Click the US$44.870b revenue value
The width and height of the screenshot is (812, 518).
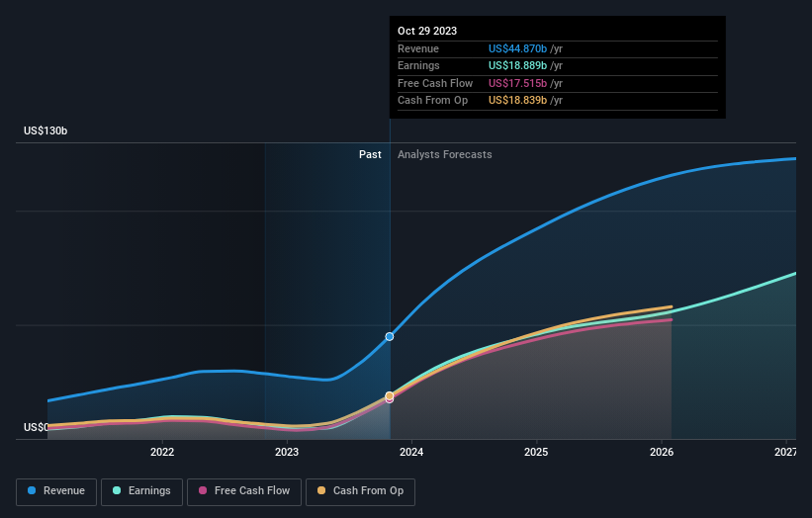tap(517, 48)
